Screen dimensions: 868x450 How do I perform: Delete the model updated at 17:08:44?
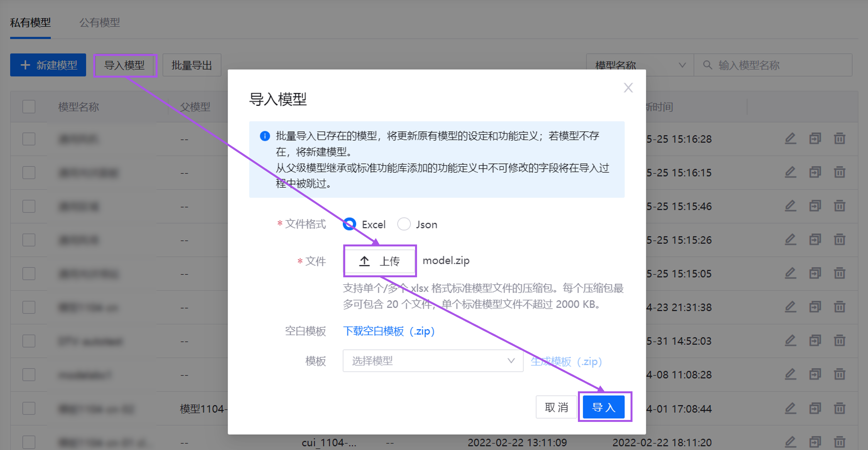[839, 409]
